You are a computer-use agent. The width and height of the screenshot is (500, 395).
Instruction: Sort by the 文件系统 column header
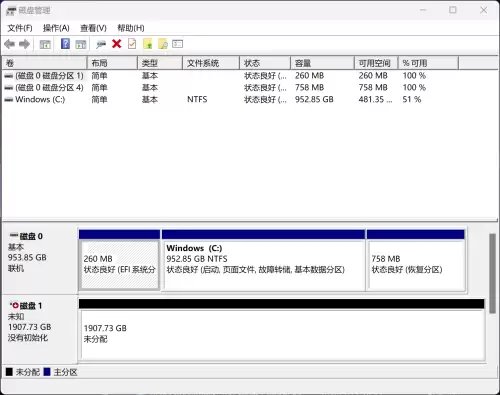[211, 63]
